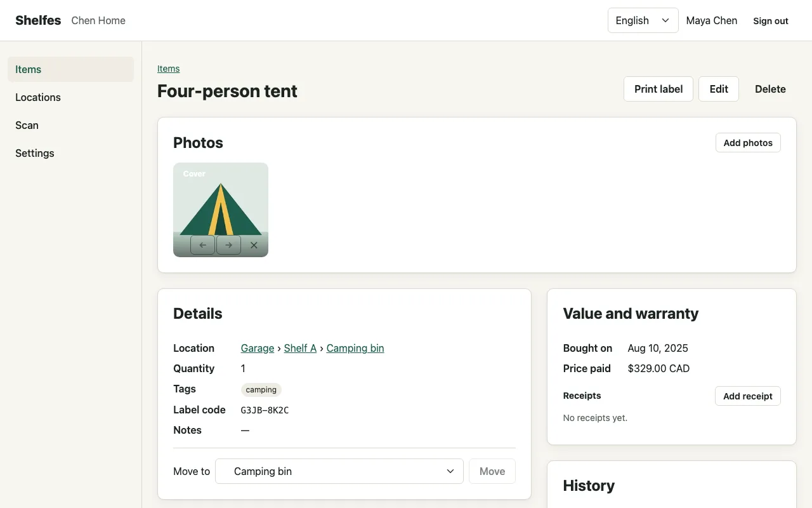Image resolution: width=812 pixels, height=508 pixels.
Task: Click the Edit button
Action: [x=719, y=89]
